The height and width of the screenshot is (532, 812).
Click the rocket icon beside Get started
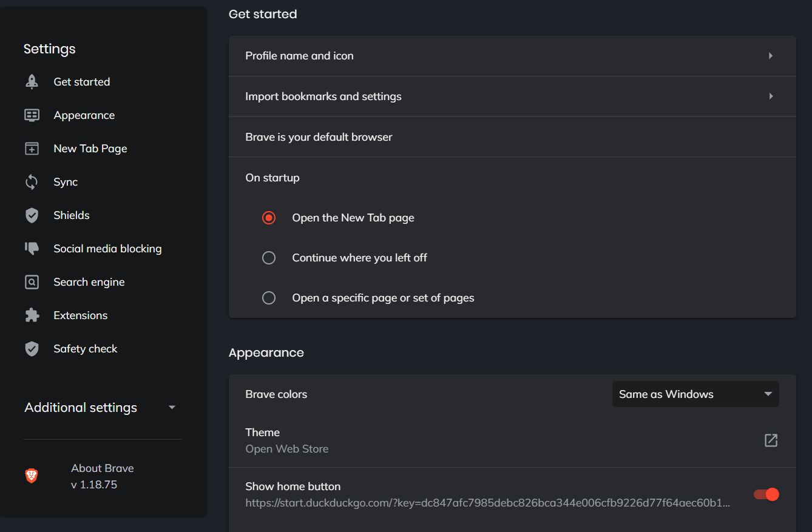(32, 82)
